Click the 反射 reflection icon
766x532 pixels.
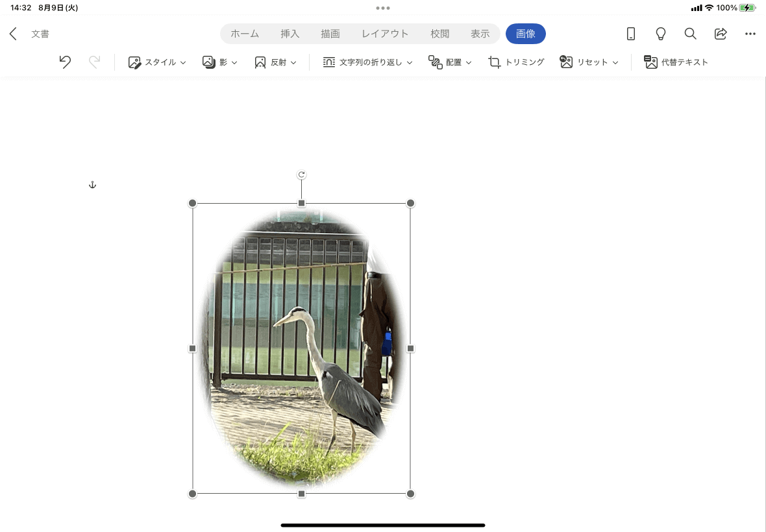tap(260, 62)
